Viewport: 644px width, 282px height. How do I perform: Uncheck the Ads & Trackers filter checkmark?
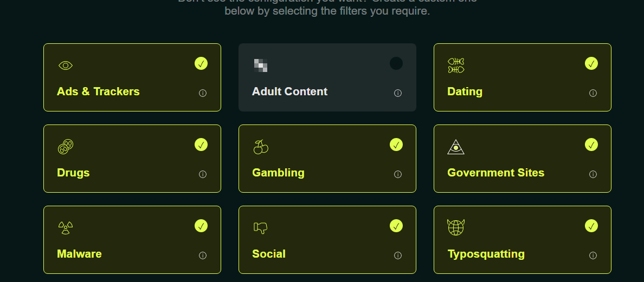pyautogui.click(x=201, y=63)
